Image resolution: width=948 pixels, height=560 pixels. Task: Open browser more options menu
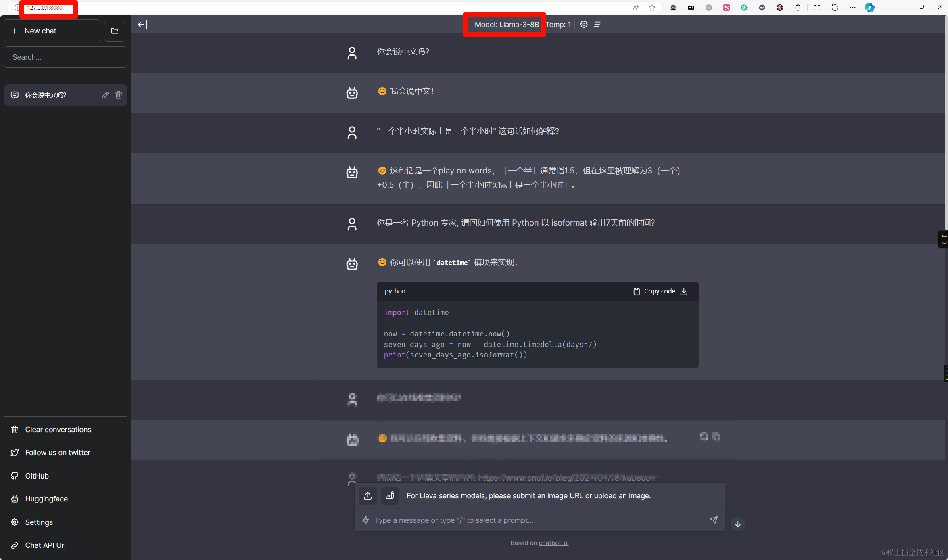pyautogui.click(x=853, y=8)
